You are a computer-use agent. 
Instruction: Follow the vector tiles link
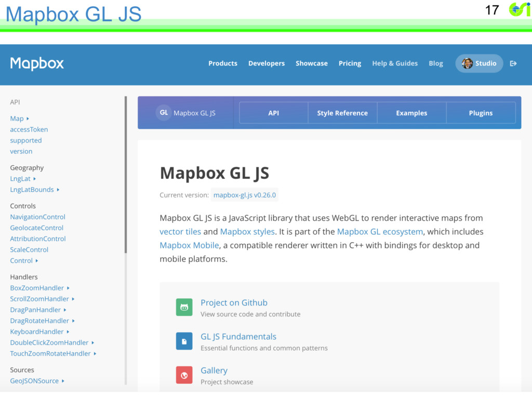coord(180,232)
